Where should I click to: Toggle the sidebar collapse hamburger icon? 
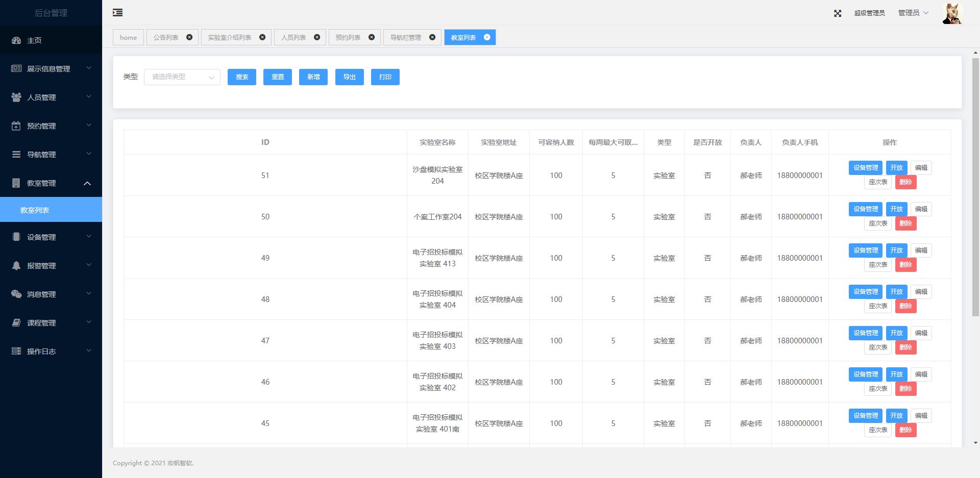pyautogui.click(x=117, y=13)
